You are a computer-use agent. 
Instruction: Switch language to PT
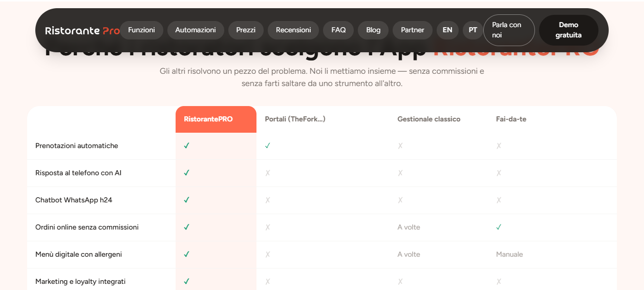[473, 30]
